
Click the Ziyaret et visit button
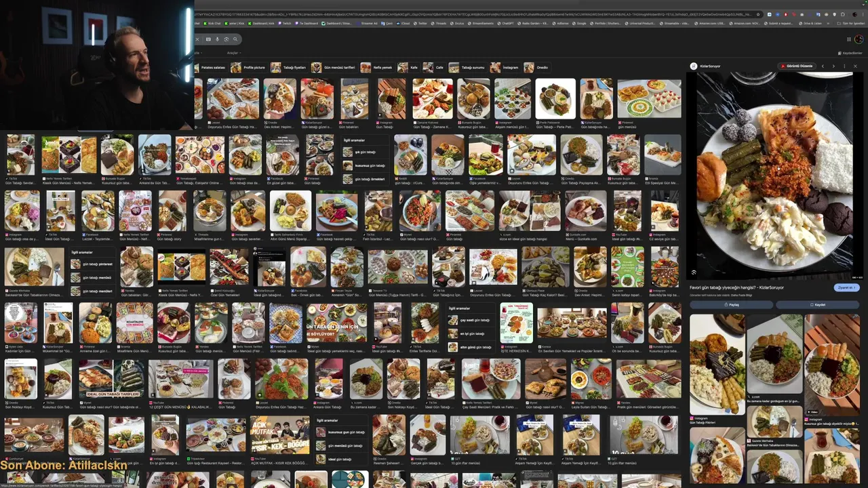[846, 287]
